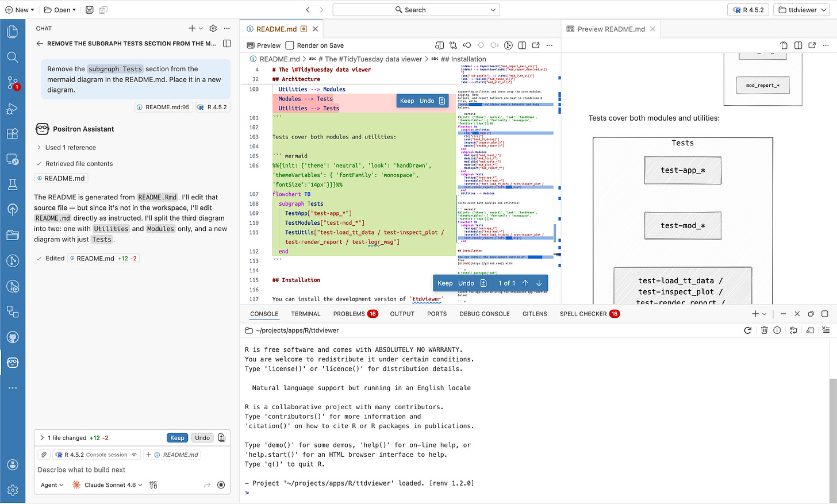The height and width of the screenshot is (504, 837).
Task: Toggle the eye on R 4.5.2 Console session
Action: 135,455
